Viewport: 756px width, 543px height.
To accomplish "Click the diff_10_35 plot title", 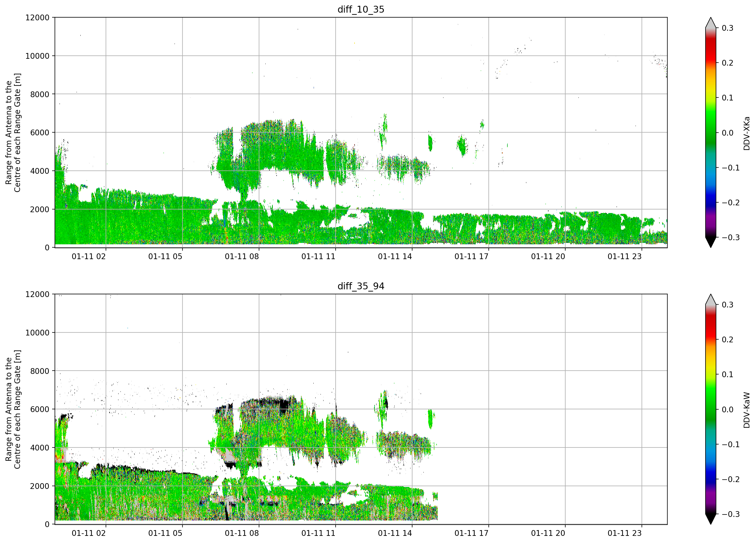I will pos(361,9).
